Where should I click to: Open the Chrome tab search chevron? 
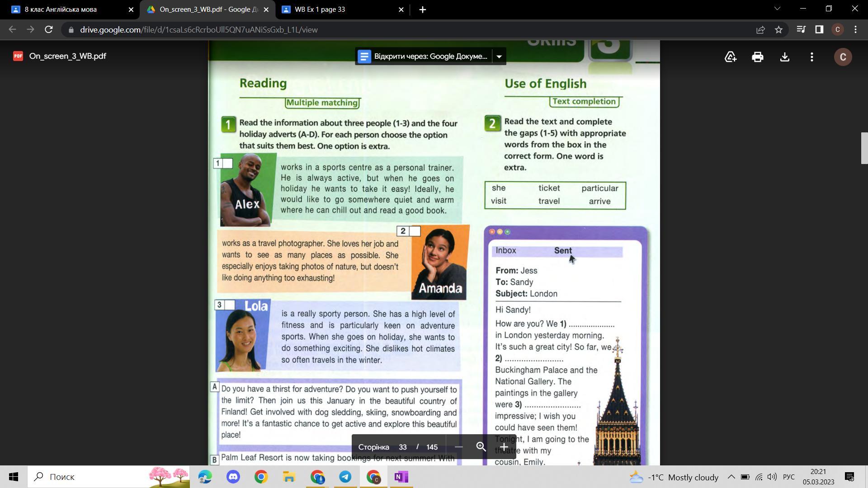coord(777,9)
